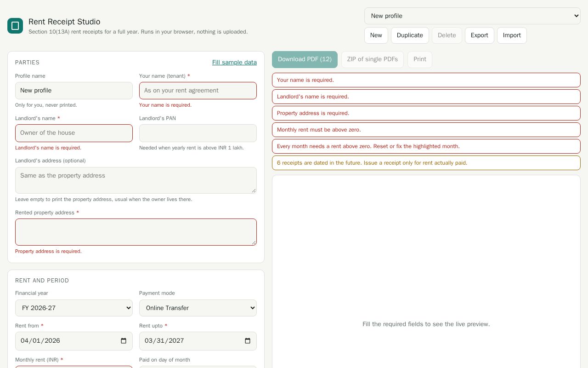Click 'Landlord's name is required.' alert in the list

point(426,97)
